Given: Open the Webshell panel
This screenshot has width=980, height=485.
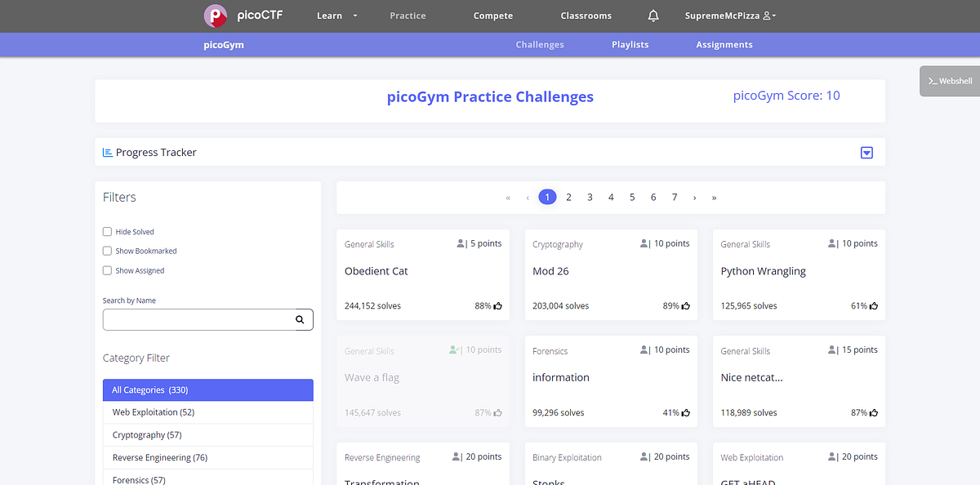Looking at the screenshot, I should pos(950,81).
